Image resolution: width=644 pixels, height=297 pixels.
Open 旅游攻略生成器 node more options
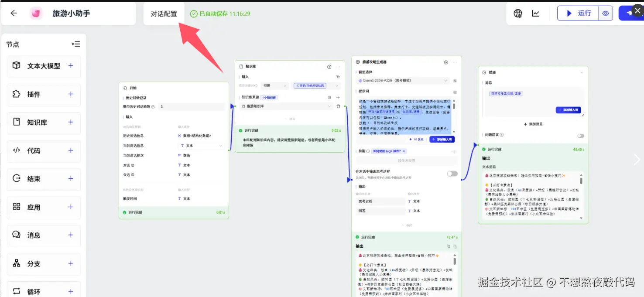coord(455,62)
